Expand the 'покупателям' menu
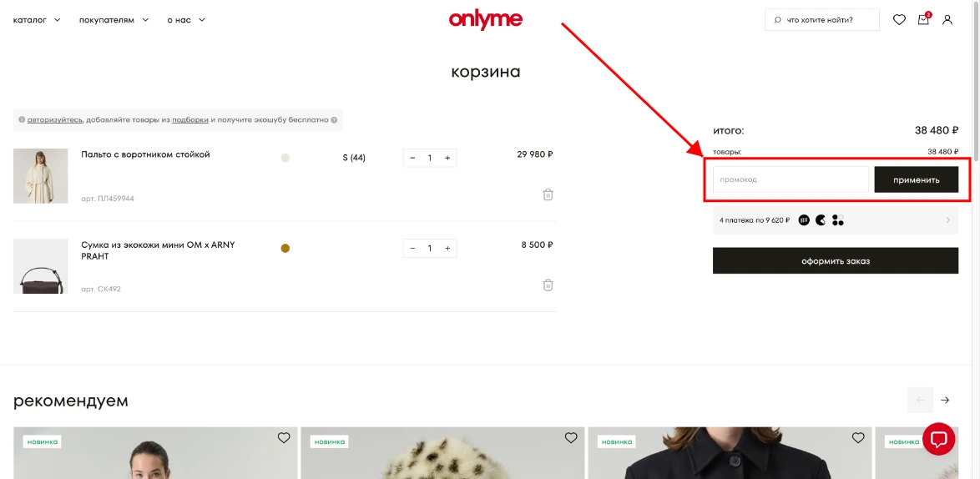The width and height of the screenshot is (980, 479). coord(114,20)
